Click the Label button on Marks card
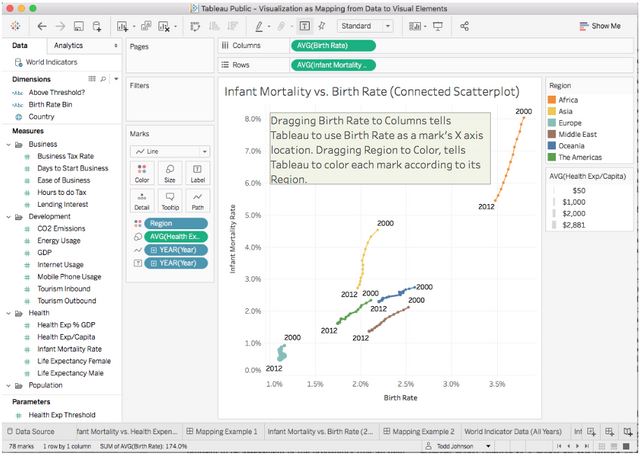Screen dimensions: 640x455 [198, 173]
